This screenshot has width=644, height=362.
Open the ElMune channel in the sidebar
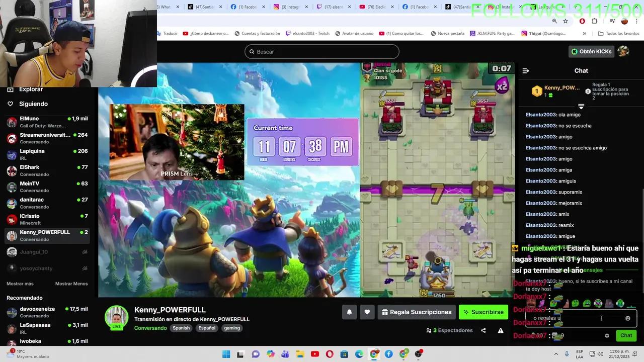47,122
